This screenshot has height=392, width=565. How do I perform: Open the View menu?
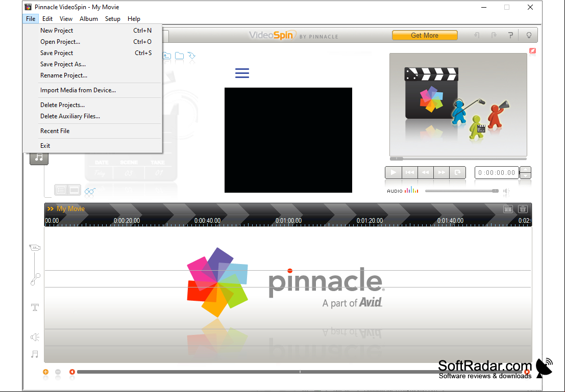[66, 19]
